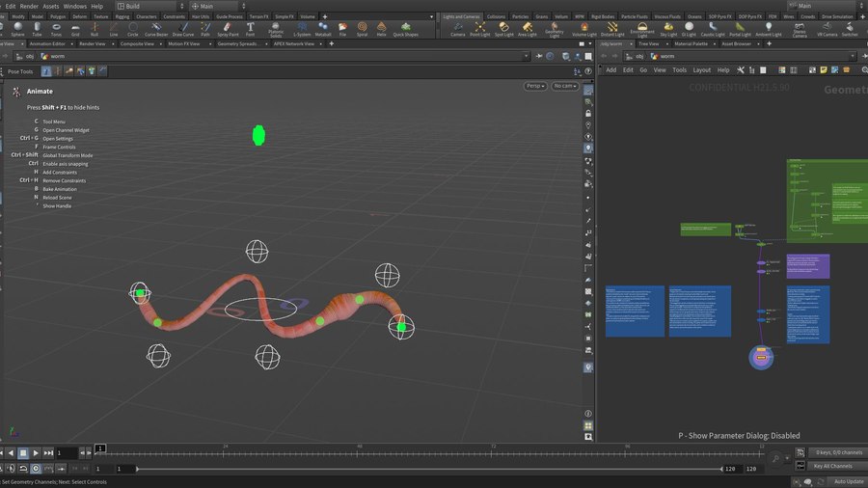
Task: Add a Camera from the shelf
Action: [x=458, y=29]
